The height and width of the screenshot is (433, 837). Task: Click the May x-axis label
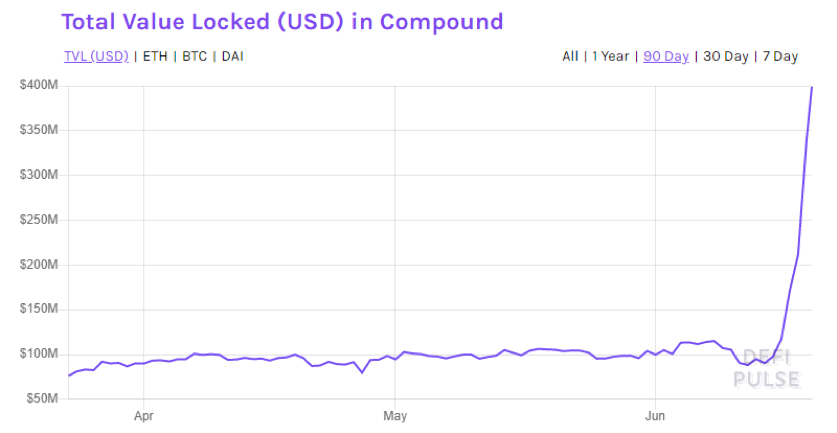pyautogui.click(x=396, y=415)
